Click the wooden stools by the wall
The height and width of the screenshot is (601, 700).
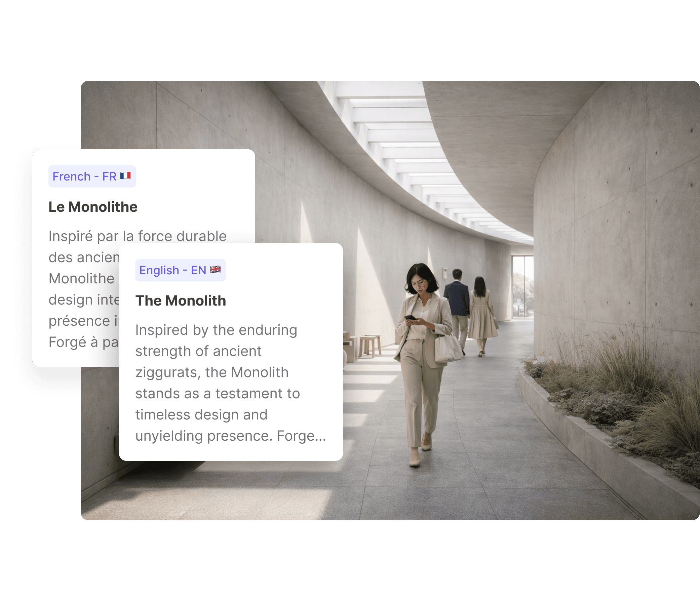pos(369,345)
